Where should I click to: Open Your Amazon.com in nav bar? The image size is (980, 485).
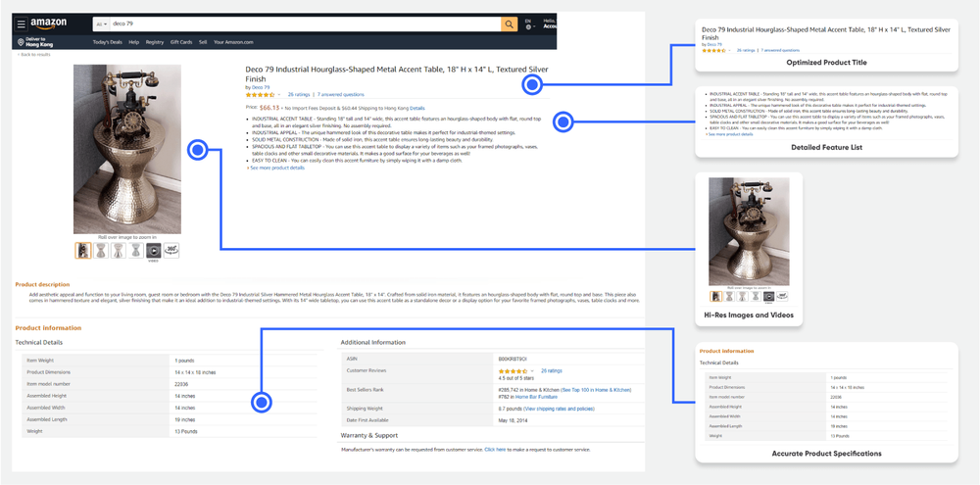tap(233, 42)
